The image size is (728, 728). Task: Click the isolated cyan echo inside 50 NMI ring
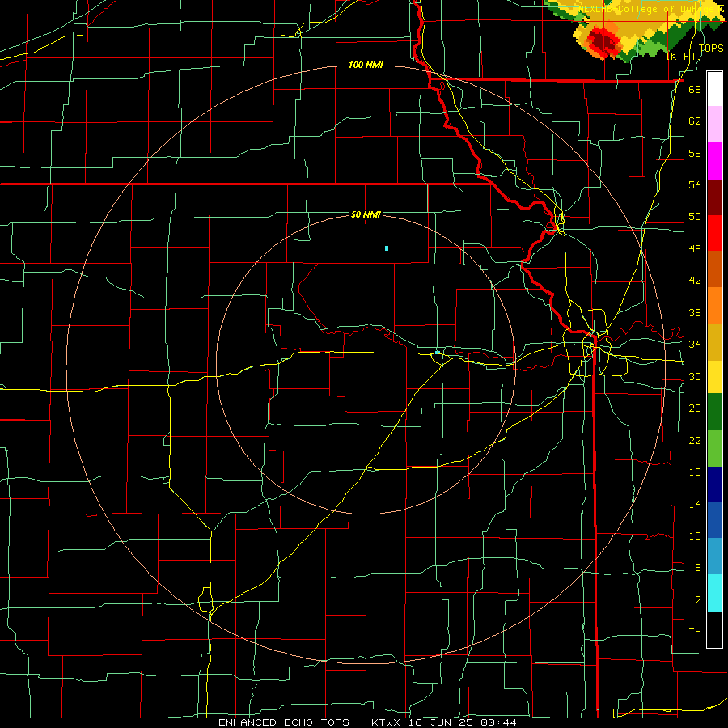(387, 248)
